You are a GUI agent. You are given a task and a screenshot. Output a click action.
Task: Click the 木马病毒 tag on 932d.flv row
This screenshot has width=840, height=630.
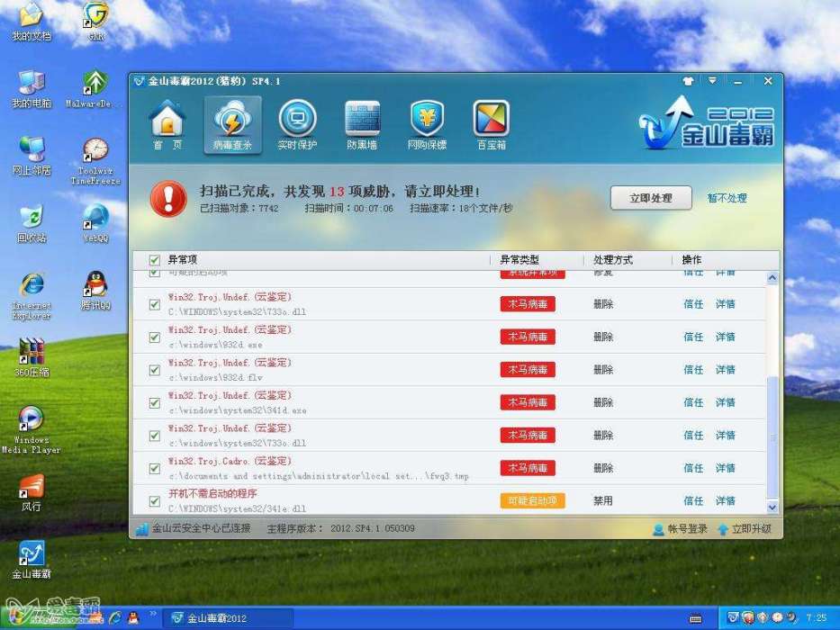tap(528, 370)
